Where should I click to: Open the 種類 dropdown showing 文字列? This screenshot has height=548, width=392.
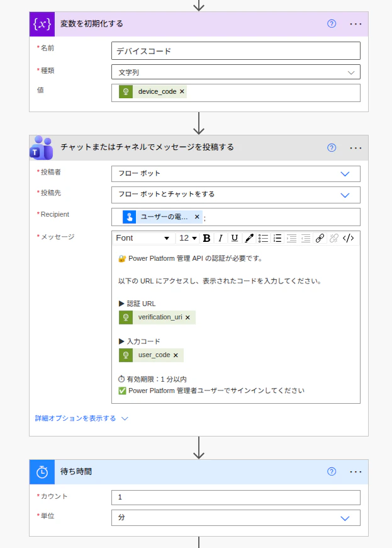(x=236, y=72)
